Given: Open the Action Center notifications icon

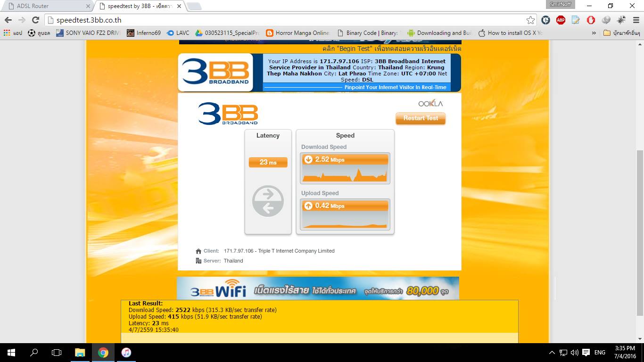Looking at the screenshot, I should pyautogui.click(x=586, y=353).
